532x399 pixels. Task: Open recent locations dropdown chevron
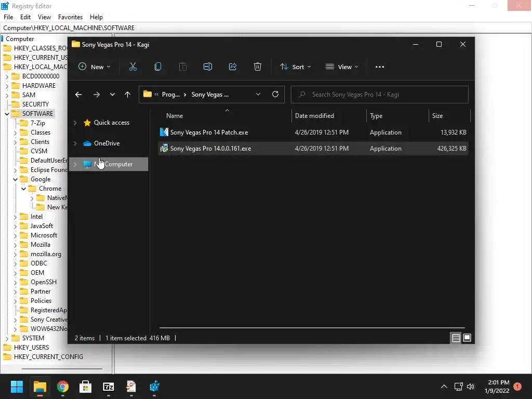112,95
